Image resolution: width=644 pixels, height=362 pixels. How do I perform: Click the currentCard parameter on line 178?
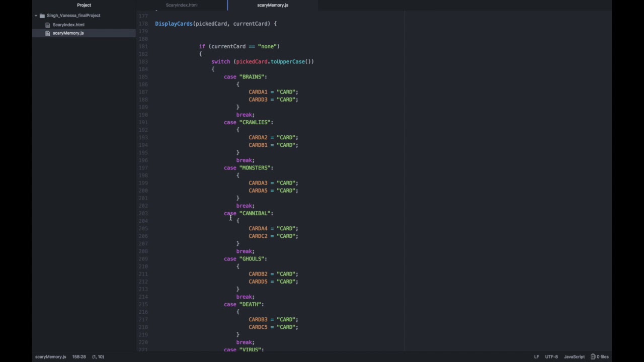tap(251, 24)
